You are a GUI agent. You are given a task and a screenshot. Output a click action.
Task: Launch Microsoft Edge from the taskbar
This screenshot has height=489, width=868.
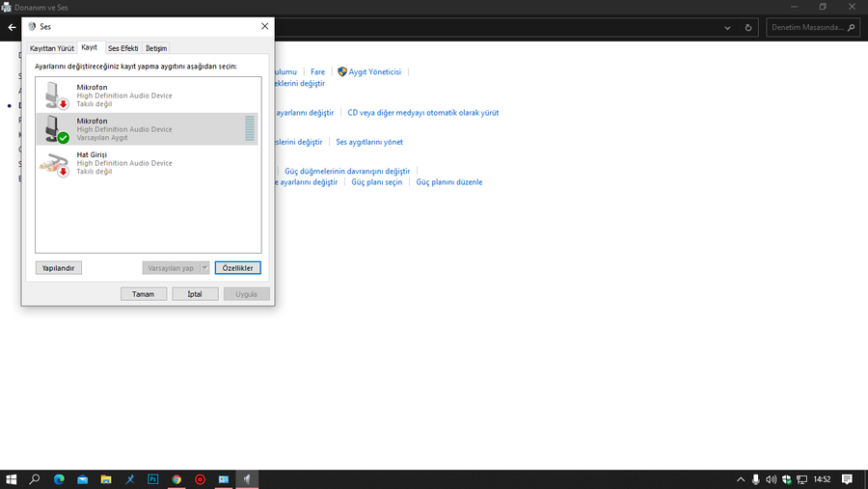tap(59, 479)
